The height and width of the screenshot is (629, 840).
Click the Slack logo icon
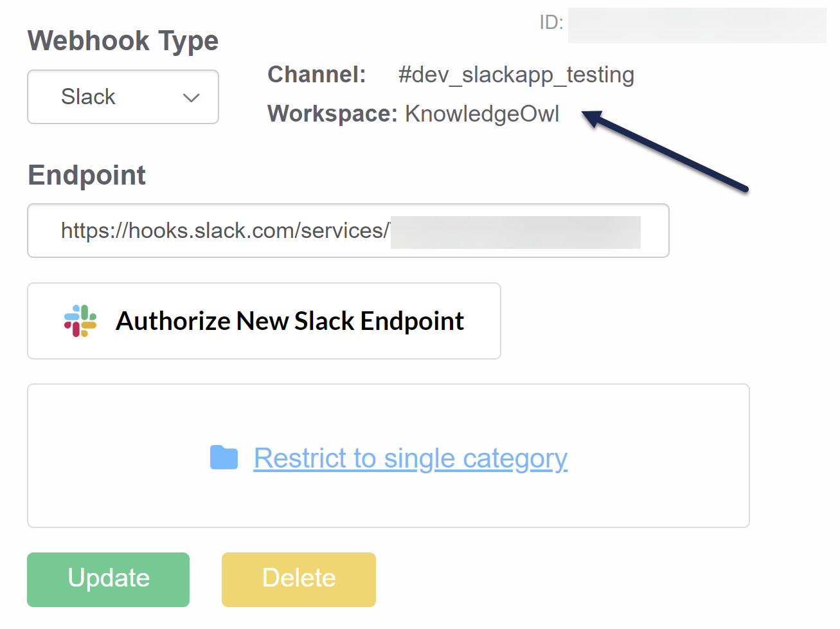(x=80, y=321)
